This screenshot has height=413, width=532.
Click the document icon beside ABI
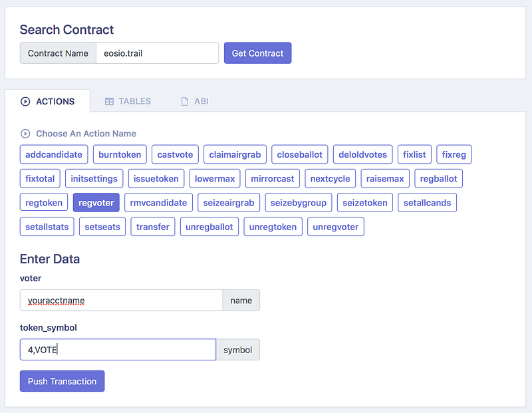185,102
